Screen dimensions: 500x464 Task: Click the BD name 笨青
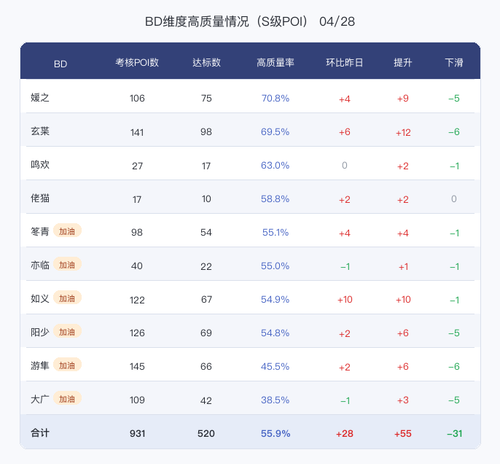pos(40,231)
